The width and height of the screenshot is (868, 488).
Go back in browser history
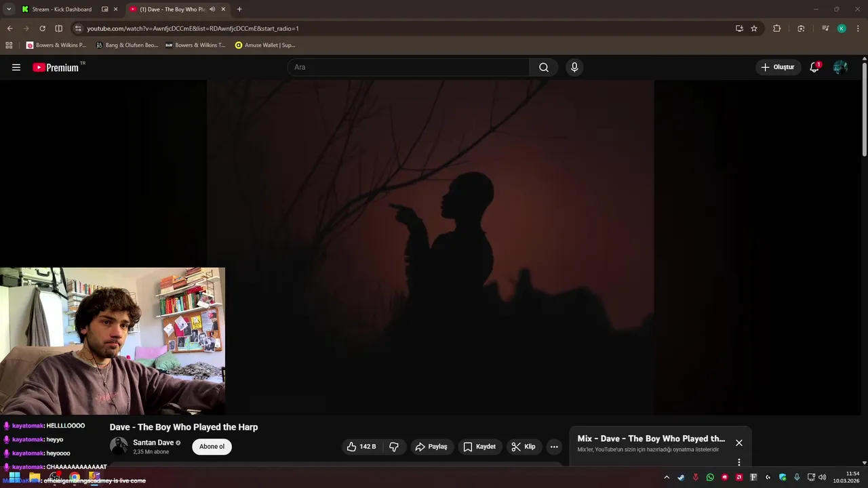pyautogui.click(x=9, y=28)
